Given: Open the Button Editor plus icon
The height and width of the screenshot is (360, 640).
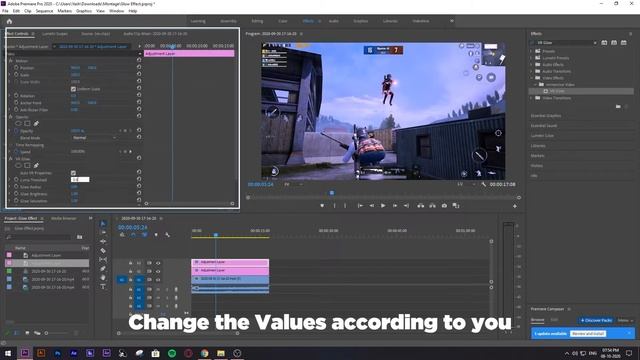Looking at the screenshot, I should pyautogui.click(x=515, y=206).
